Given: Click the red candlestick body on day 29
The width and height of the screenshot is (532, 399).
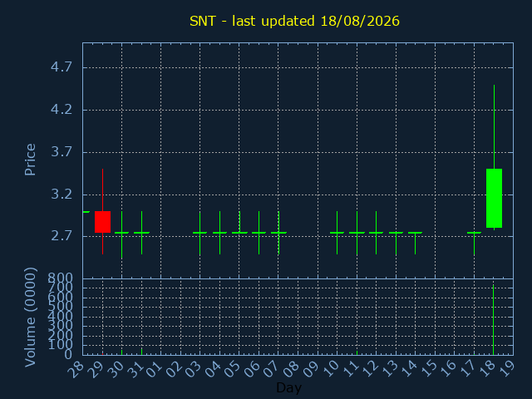Looking at the screenshot, I should click(x=102, y=222).
